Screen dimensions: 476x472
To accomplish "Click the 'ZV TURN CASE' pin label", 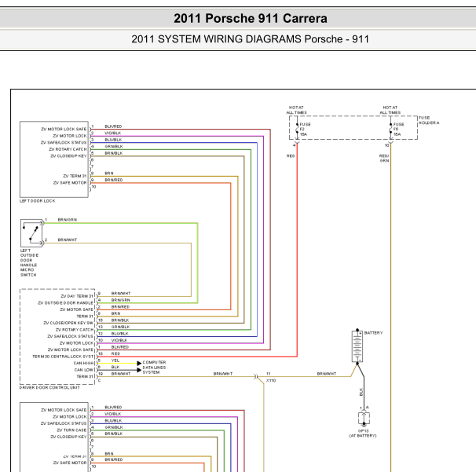I will (71, 430).
